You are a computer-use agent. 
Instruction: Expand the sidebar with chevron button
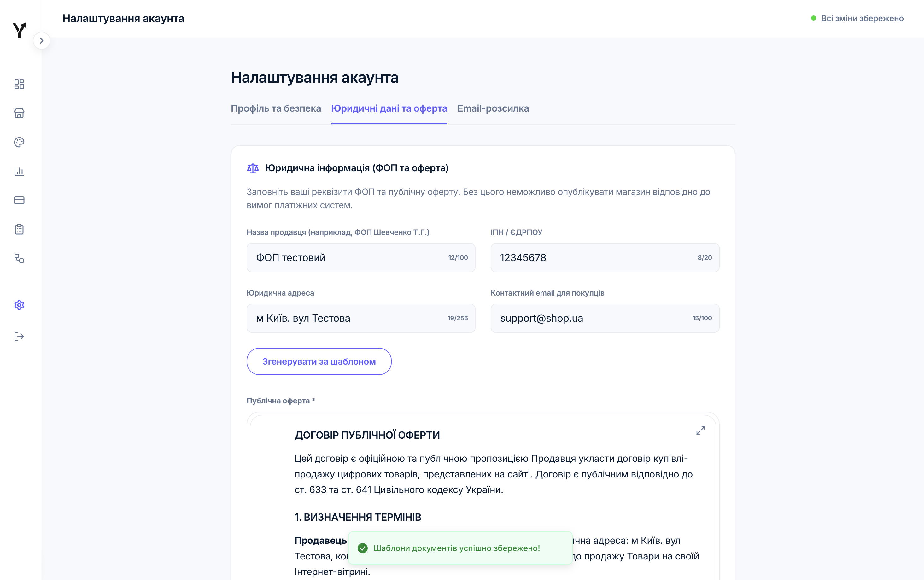(41, 41)
